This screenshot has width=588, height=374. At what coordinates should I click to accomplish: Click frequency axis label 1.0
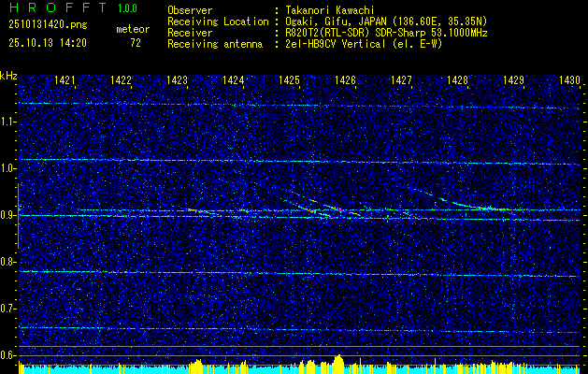pyautogui.click(x=7, y=168)
